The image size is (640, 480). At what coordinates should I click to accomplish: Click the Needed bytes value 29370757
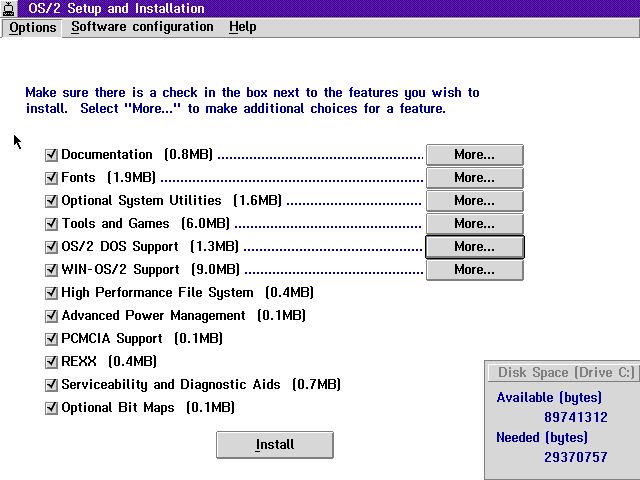576,457
